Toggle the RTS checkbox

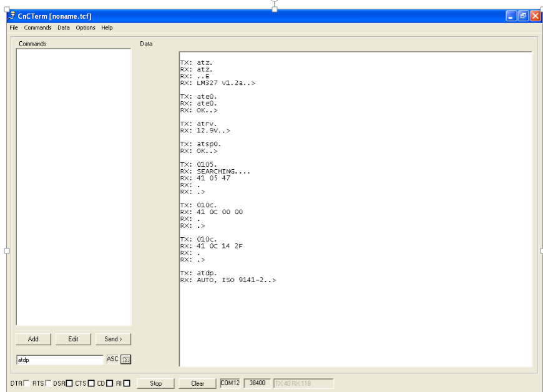(48, 383)
